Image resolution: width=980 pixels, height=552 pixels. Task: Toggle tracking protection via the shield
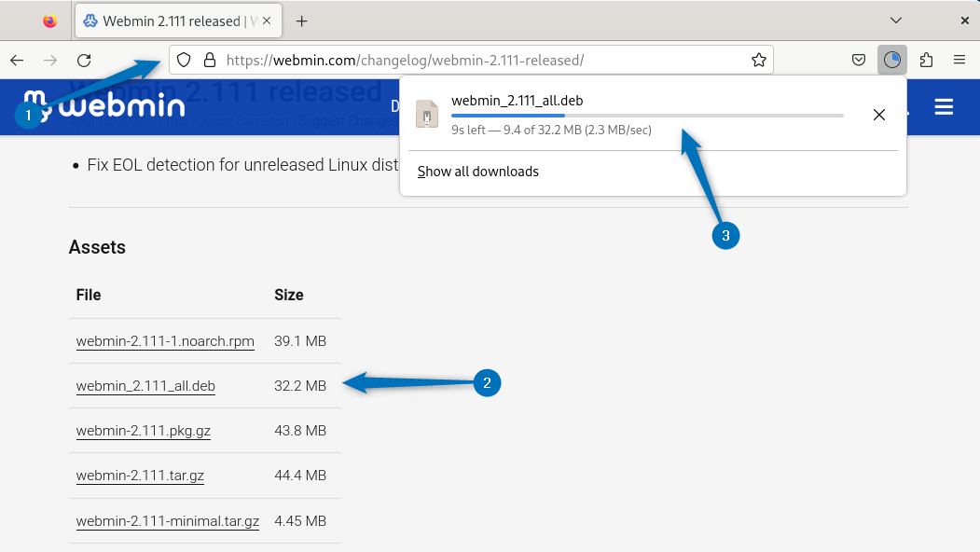click(x=183, y=59)
